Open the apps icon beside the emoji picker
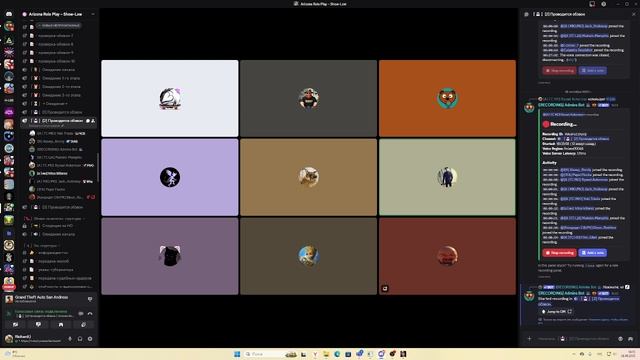The height and width of the screenshot is (360, 640). [631, 339]
